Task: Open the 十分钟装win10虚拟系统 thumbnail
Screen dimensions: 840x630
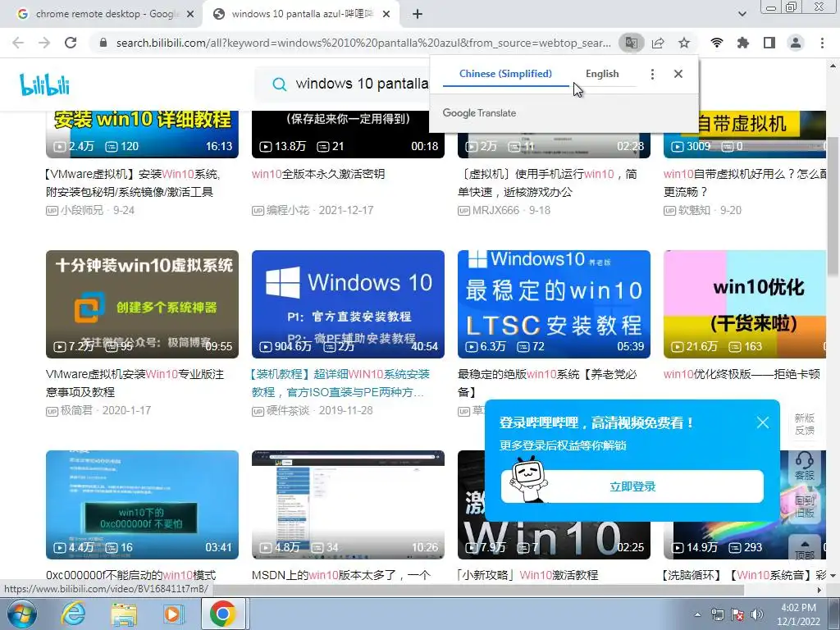Action: click(142, 304)
